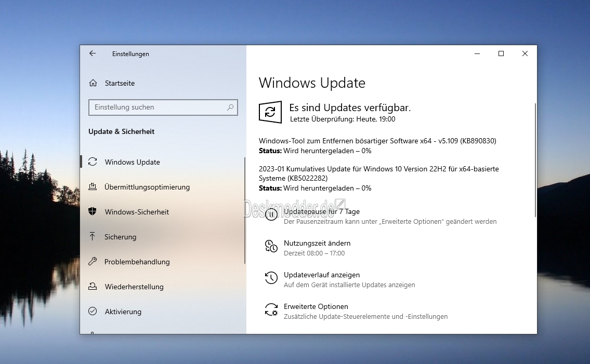Open Wiederherstellung section
This screenshot has height=364, width=590.
click(x=134, y=287)
